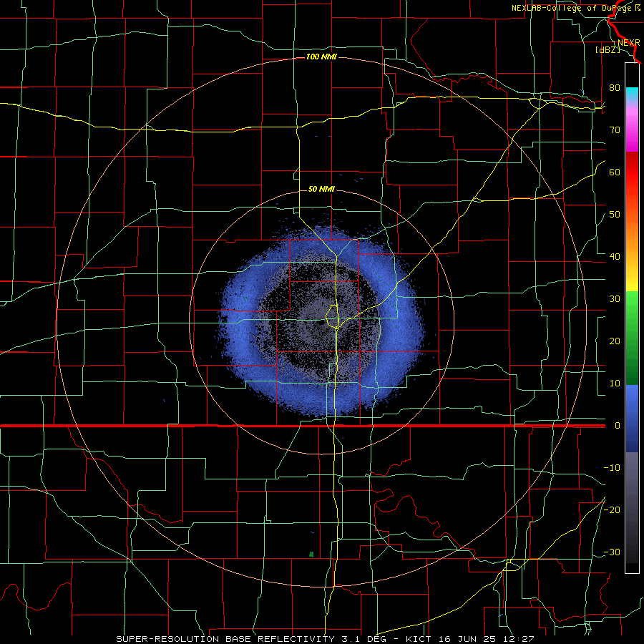644x644 pixels.
Task: Click the 20 value on the dBZ scale
Action: 615,341
